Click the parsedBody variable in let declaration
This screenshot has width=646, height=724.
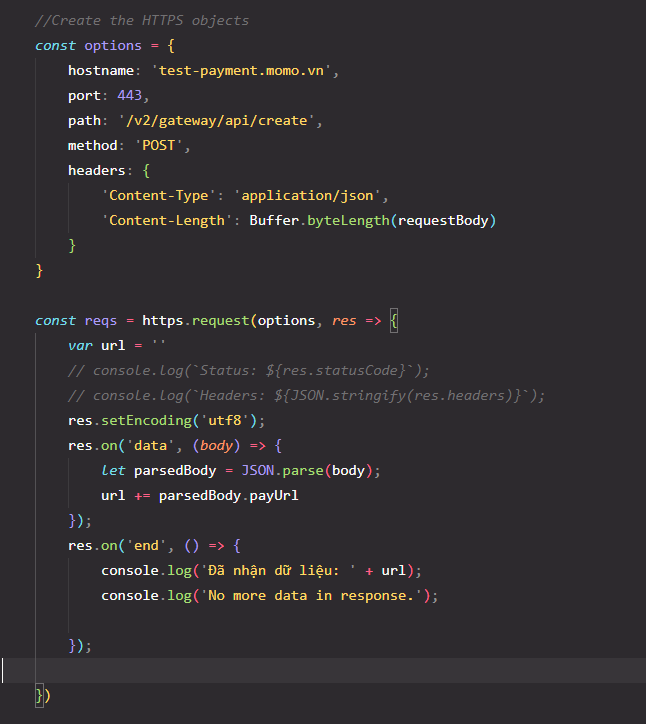click(x=175, y=471)
